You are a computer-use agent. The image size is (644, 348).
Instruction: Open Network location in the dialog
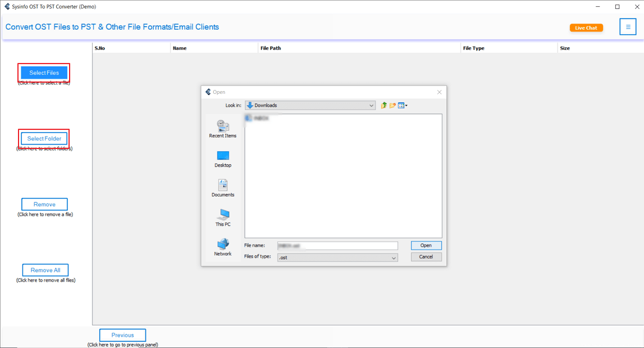click(222, 247)
